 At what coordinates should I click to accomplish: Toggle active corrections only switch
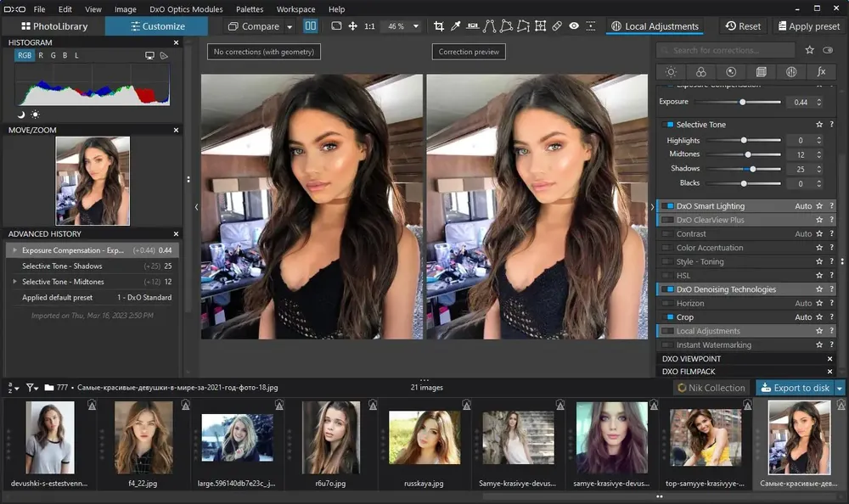827,50
